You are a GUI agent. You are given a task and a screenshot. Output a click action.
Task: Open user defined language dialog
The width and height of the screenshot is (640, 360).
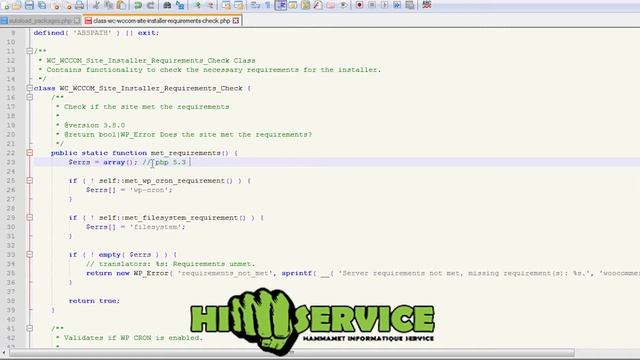pos(293,5)
